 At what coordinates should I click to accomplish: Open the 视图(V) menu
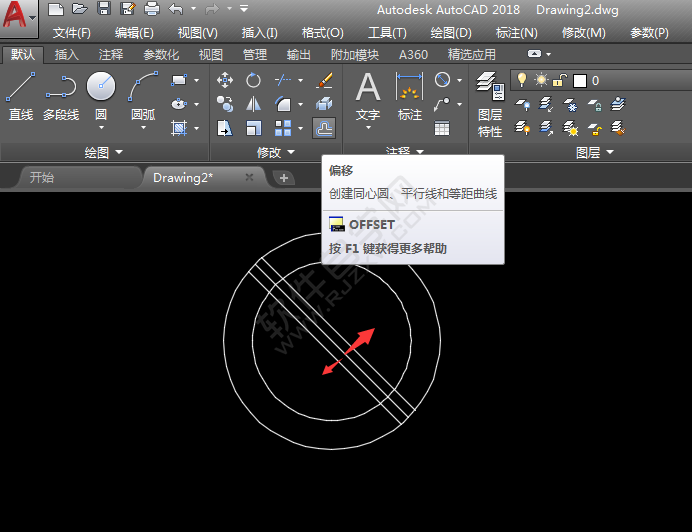(x=198, y=33)
